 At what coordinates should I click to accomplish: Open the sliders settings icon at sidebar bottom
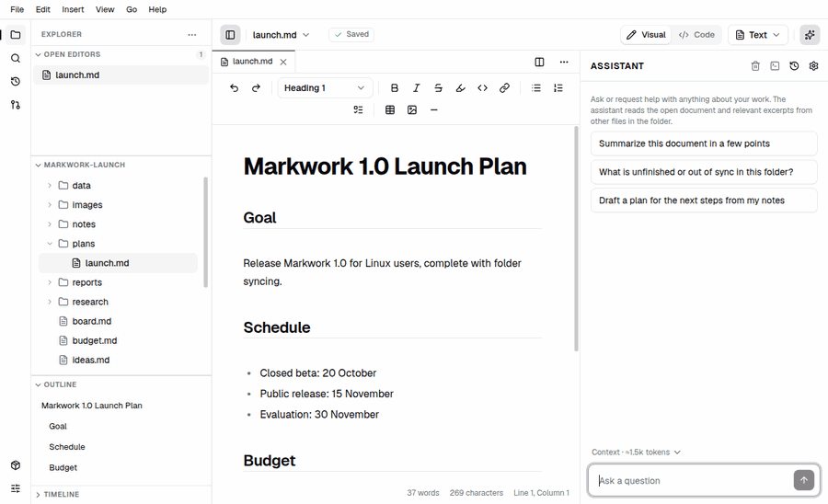coord(16,488)
